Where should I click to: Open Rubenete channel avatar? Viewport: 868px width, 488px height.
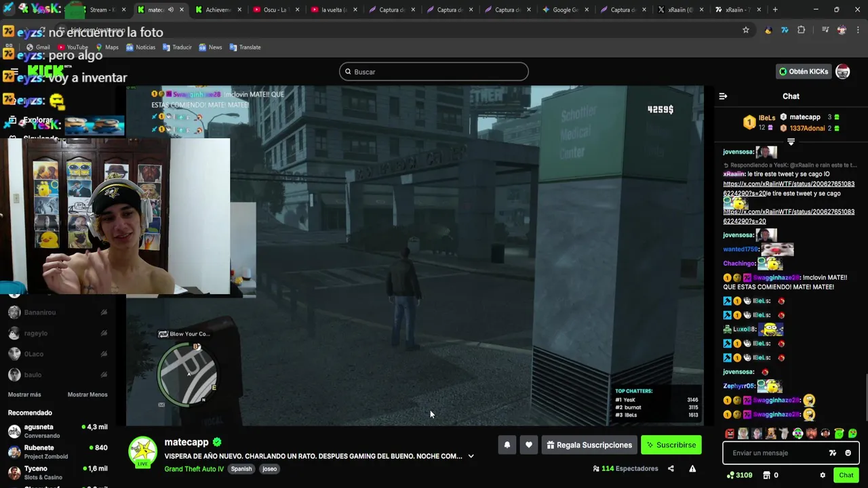14,452
